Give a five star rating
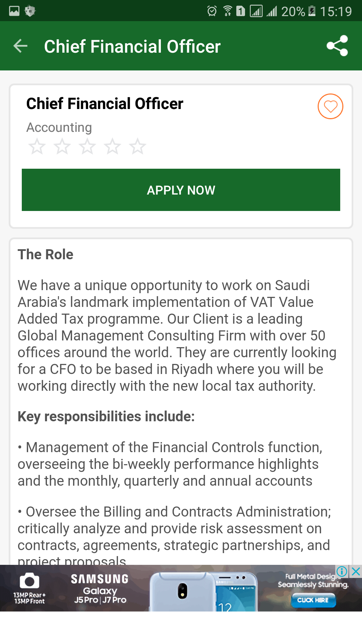 (137, 147)
